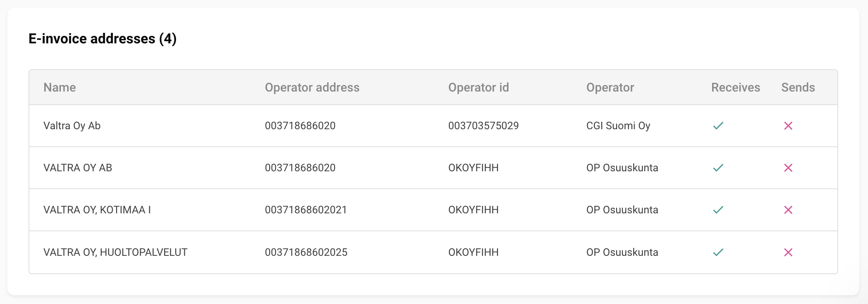Image resolution: width=868 pixels, height=304 pixels.
Task: Click the Receives checkmark for VALTRA OY AB row
Action: [x=718, y=168]
